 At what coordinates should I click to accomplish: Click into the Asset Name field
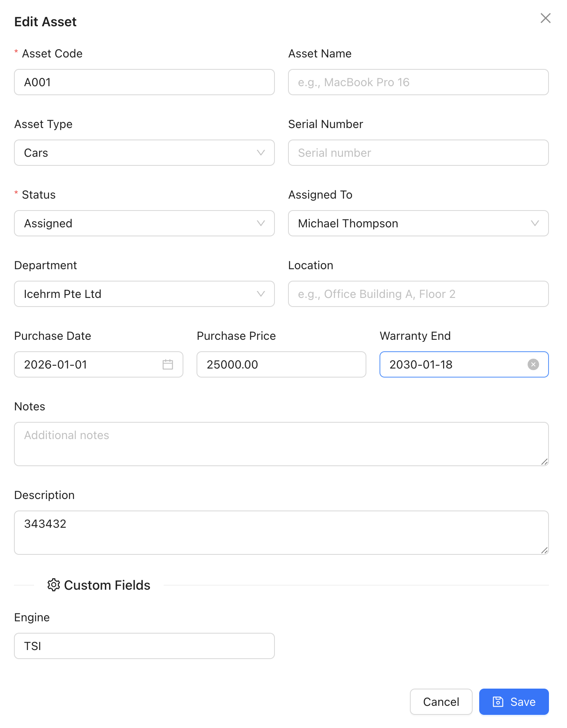(418, 82)
